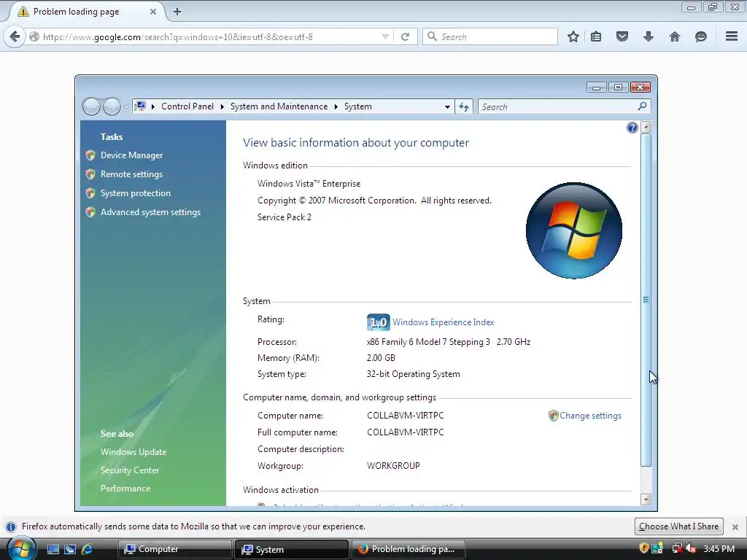This screenshot has width=747, height=560.
Task: Click System window refresh button
Action: click(x=464, y=106)
